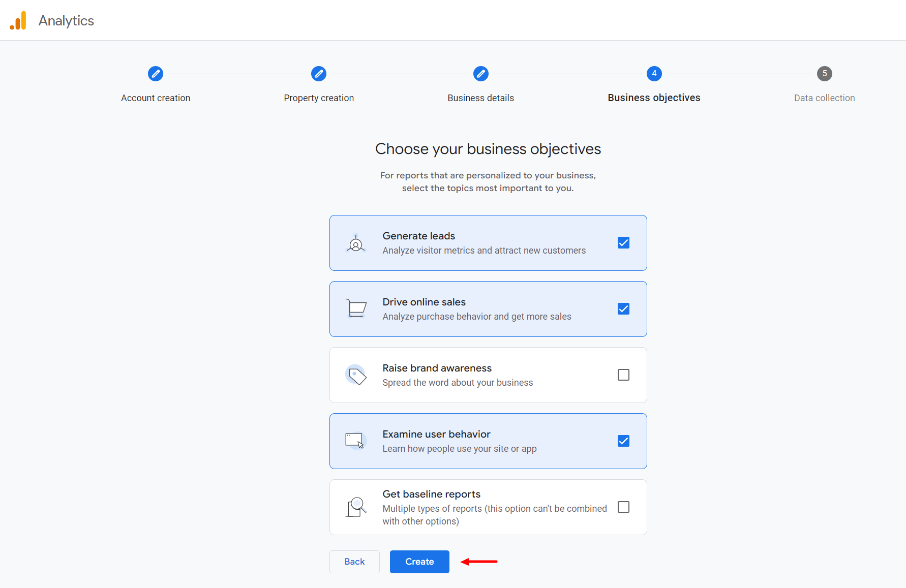Click 'For reports that are personalized' subtitle

pos(488,181)
